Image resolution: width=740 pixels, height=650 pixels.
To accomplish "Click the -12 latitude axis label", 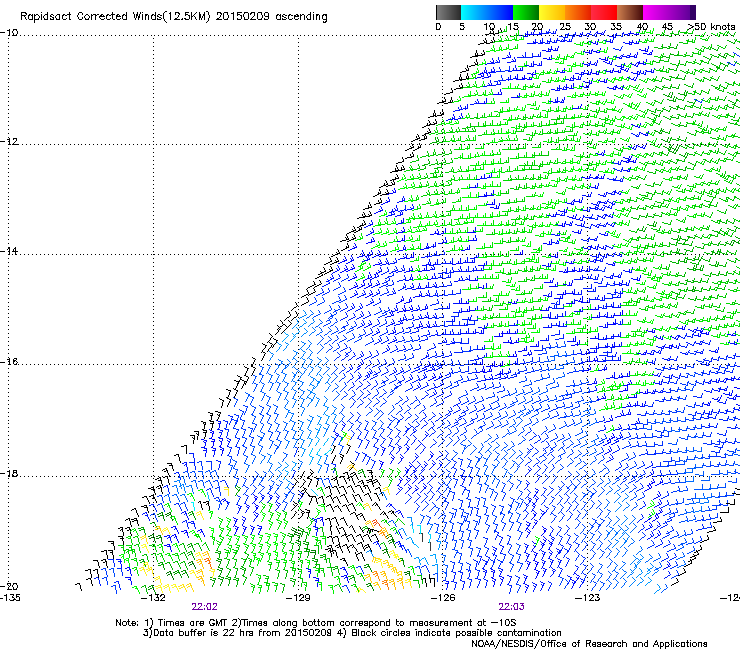I will 9,142.
